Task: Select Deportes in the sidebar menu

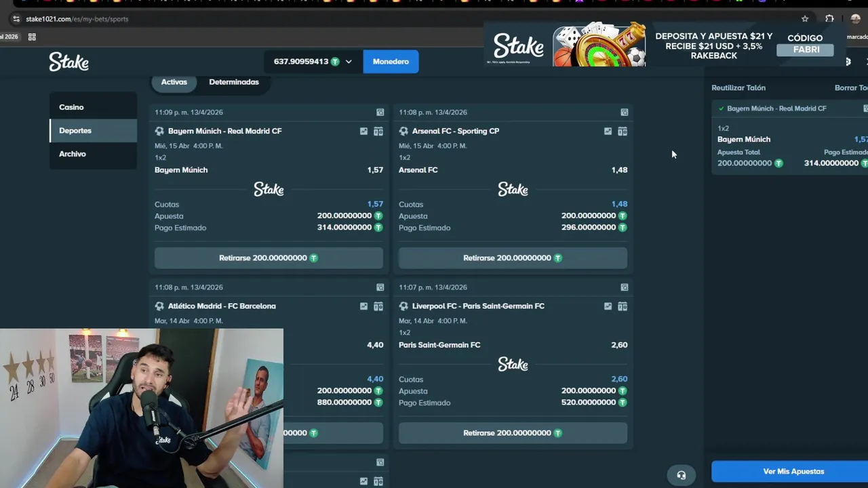Action: click(93, 131)
